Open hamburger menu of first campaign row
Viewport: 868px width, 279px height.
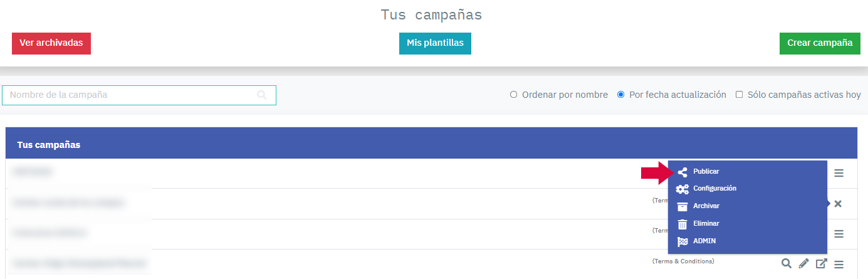click(x=839, y=173)
